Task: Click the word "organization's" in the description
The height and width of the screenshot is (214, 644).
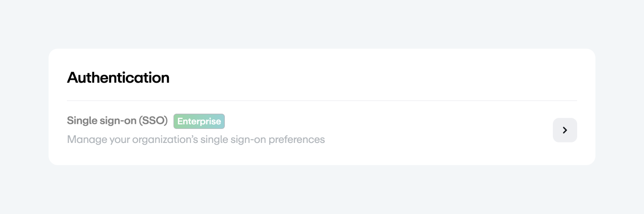Action: pyautogui.click(x=165, y=139)
